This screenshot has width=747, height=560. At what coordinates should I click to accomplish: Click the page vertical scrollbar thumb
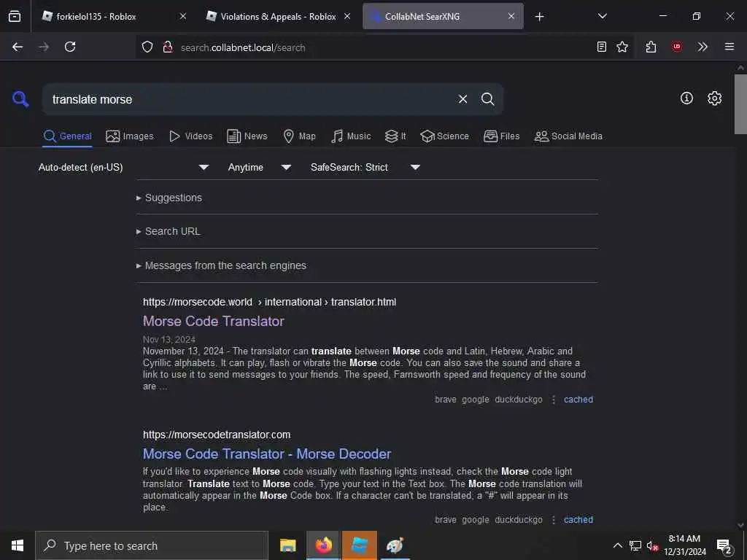(x=740, y=104)
